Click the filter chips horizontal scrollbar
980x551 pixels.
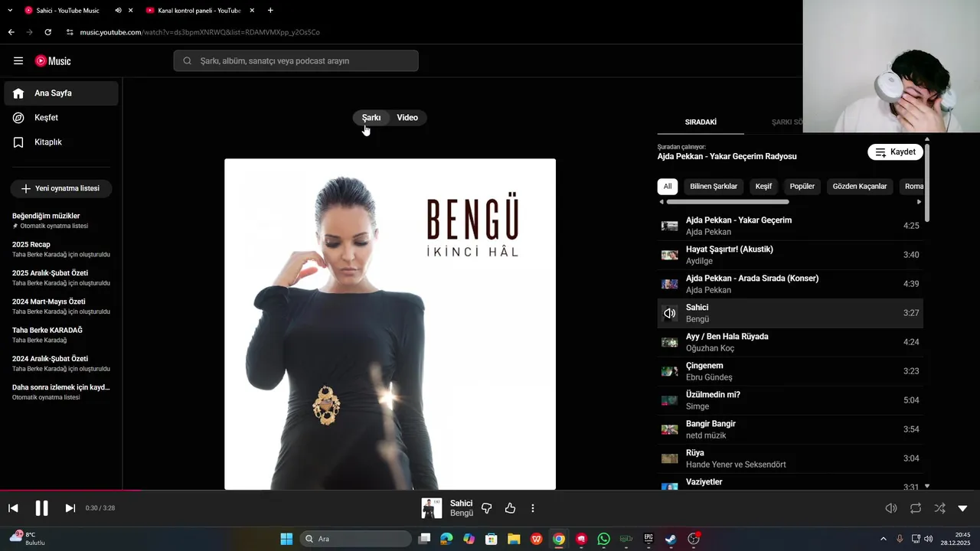727,202
